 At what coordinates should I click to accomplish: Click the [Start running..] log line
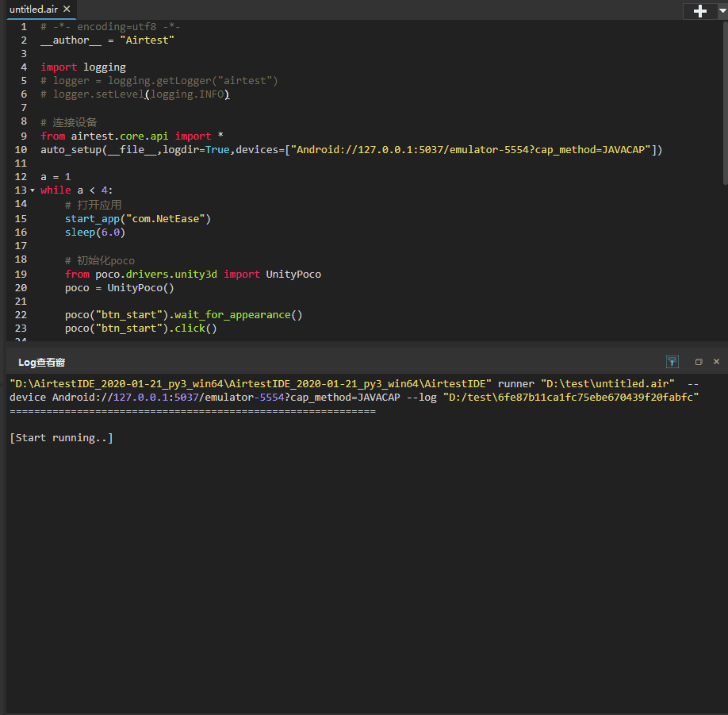[x=61, y=437]
